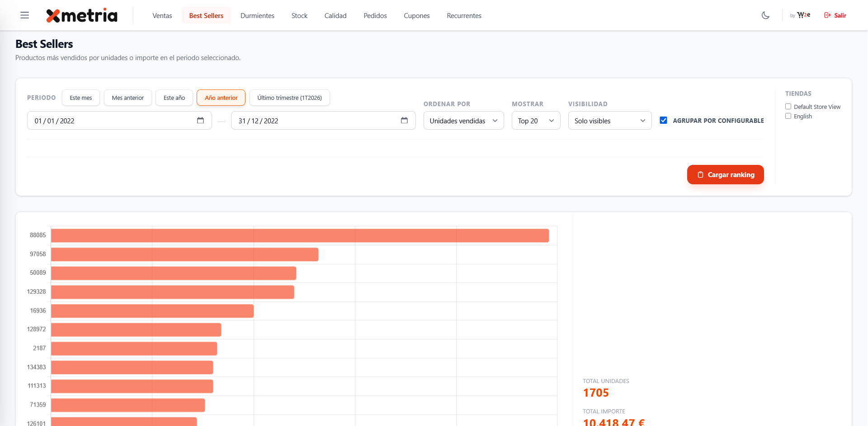Screen dimensions: 868x426
Task: Switch to the Durmientes tab
Action: tap(257, 16)
